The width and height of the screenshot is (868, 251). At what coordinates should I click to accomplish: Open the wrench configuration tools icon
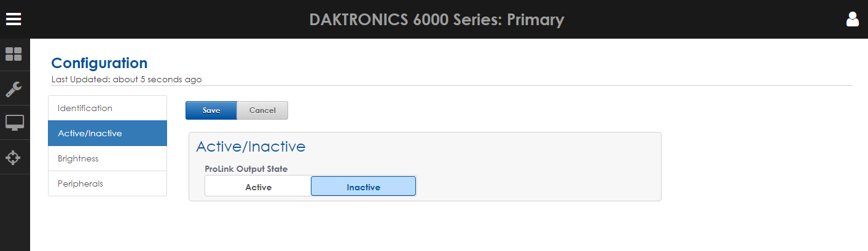[14, 89]
